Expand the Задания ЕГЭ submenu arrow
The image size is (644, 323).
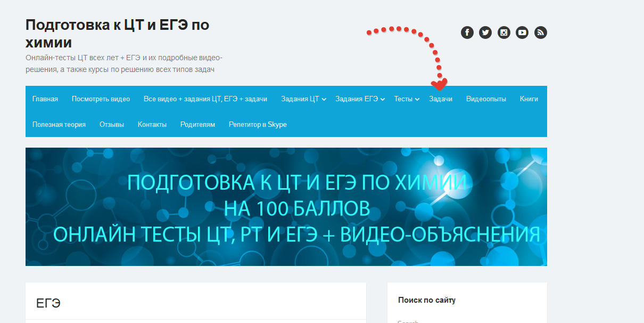coord(383,99)
